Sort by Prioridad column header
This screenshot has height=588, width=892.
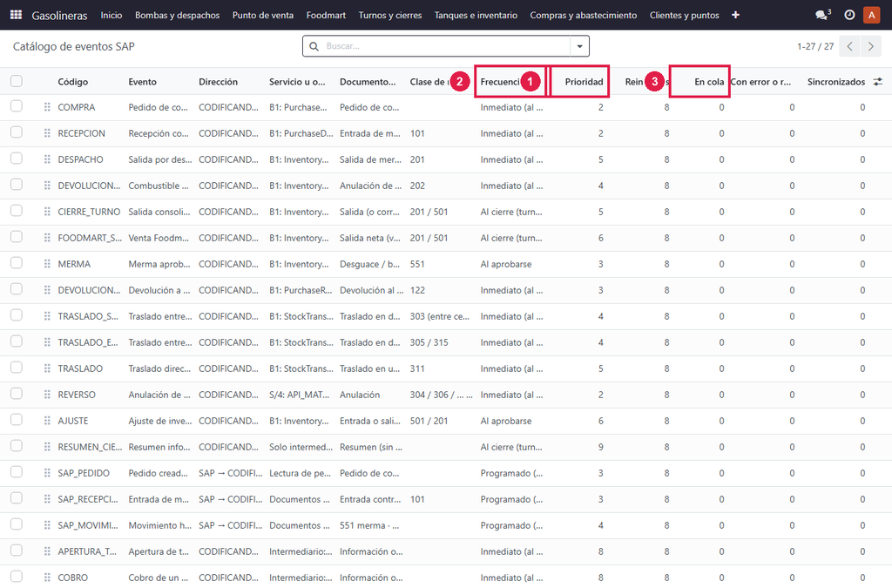pyautogui.click(x=584, y=82)
